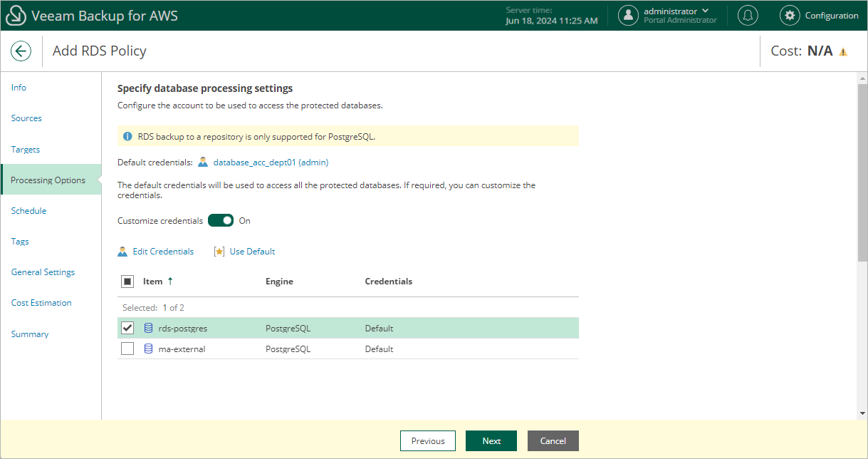868x459 pixels.
Task: Click Edit Credentials link
Action: coord(163,252)
